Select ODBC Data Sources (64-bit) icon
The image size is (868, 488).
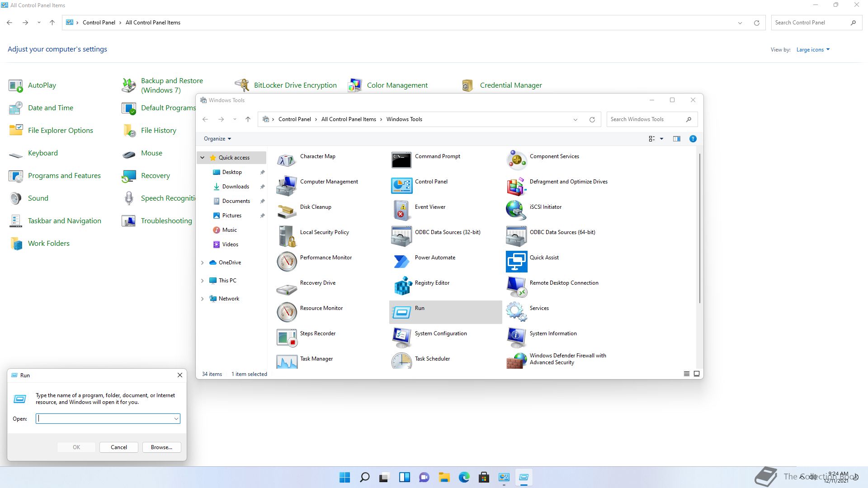[516, 236]
